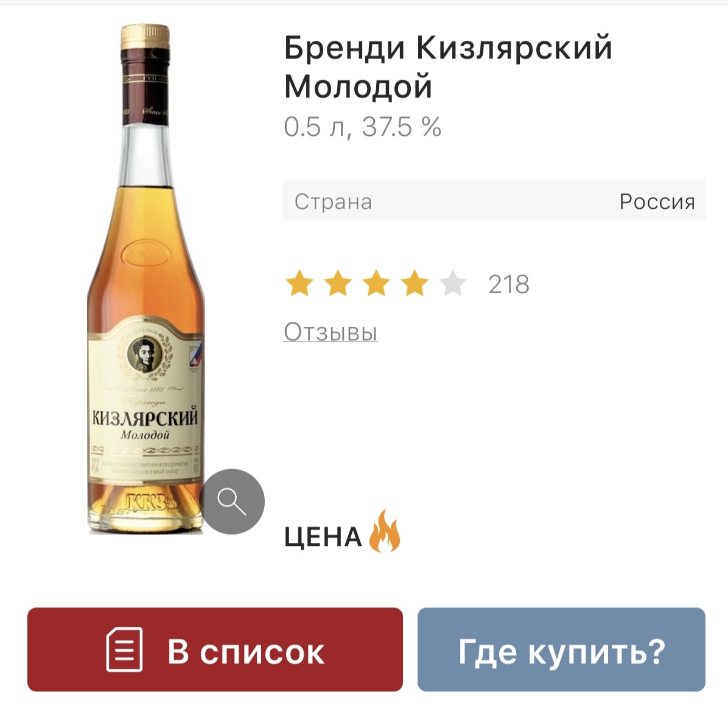The width and height of the screenshot is (728, 715).
Task: Add product via В список button
Action: click(215, 649)
